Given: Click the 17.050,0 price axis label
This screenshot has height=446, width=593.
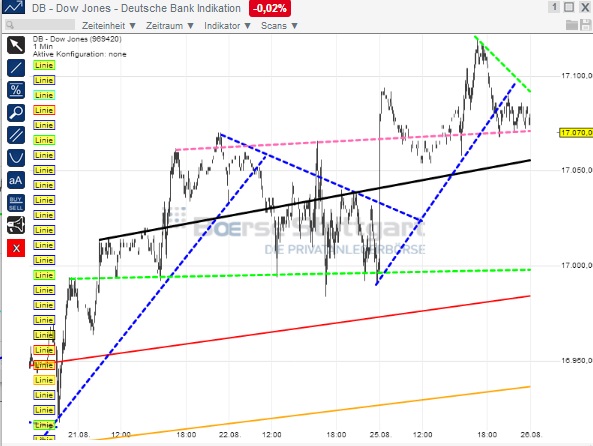Looking at the screenshot, I should coord(576,170).
